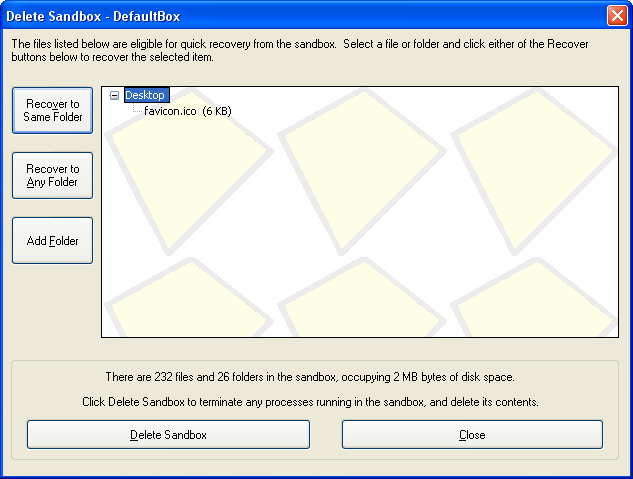Select the Desktop folder in tree
This screenshot has height=479, width=633.
click(x=145, y=95)
